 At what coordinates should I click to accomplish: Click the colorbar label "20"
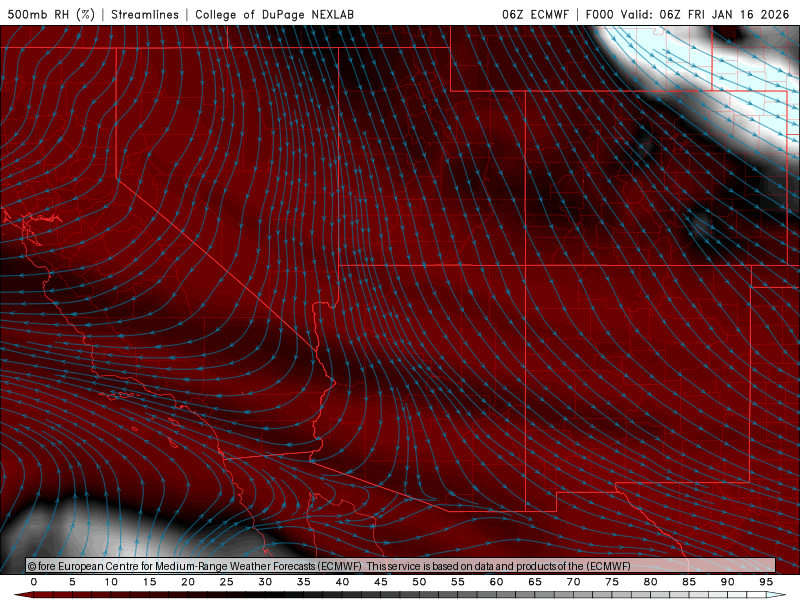[x=188, y=582]
